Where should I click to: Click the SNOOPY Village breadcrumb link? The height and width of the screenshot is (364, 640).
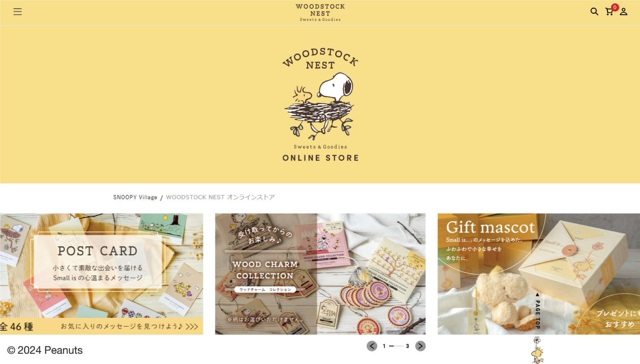pyautogui.click(x=135, y=197)
